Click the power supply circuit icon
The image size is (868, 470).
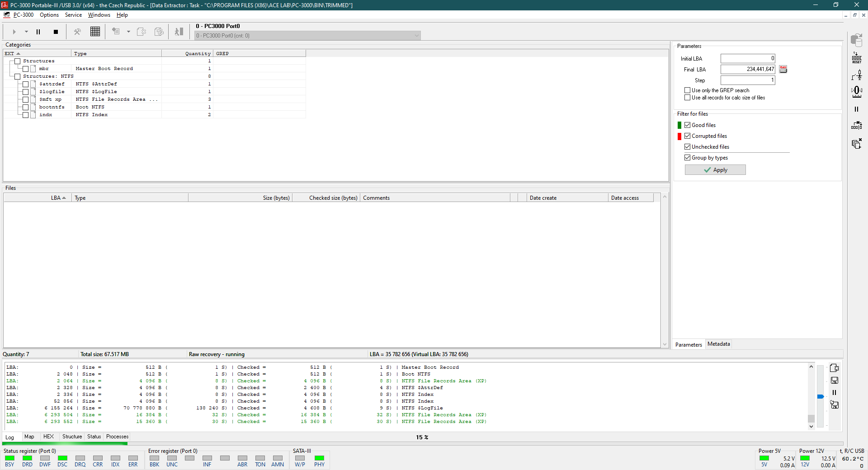tap(856, 75)
